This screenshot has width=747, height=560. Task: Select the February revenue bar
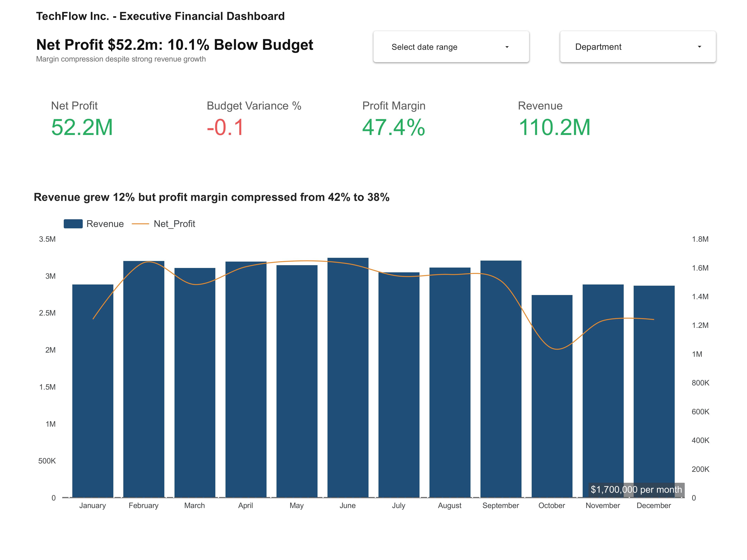point(144,379)
